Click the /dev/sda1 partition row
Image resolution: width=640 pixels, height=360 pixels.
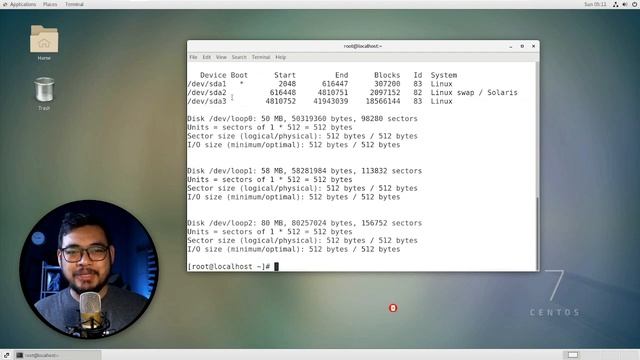click(320, 84)
